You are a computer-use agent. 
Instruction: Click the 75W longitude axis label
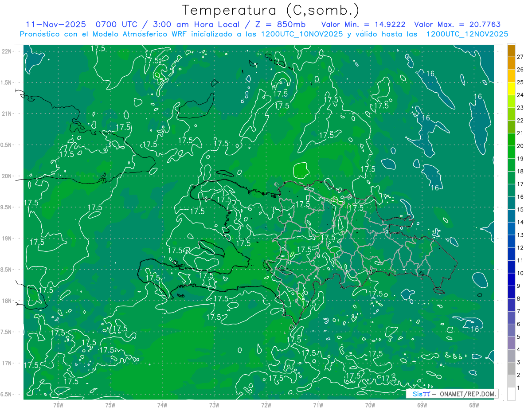click(110, 405)
